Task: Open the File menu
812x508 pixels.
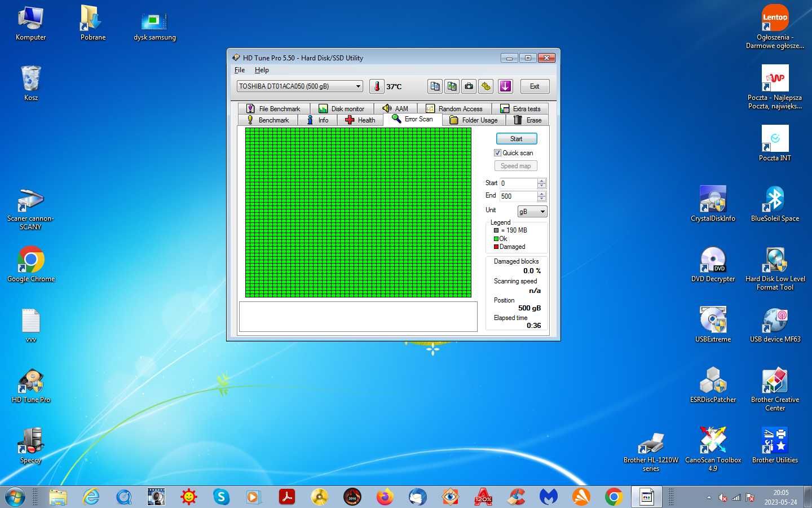Action: point(240,70)
